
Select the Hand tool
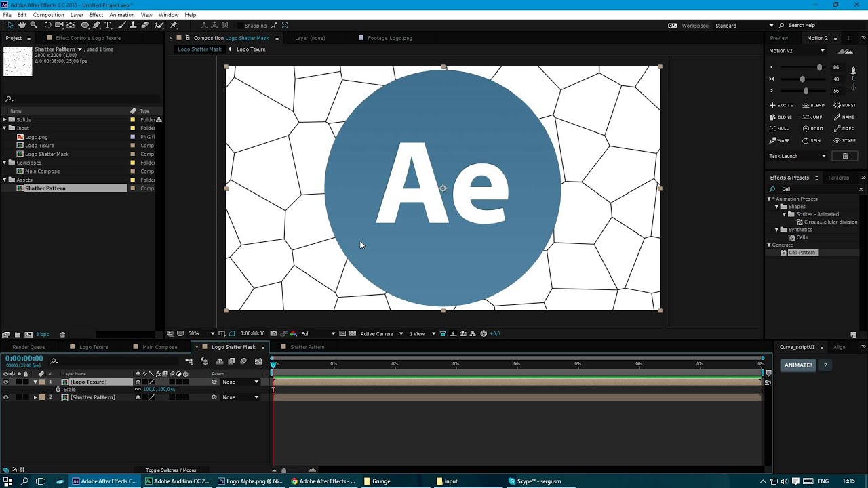(22, 25)
